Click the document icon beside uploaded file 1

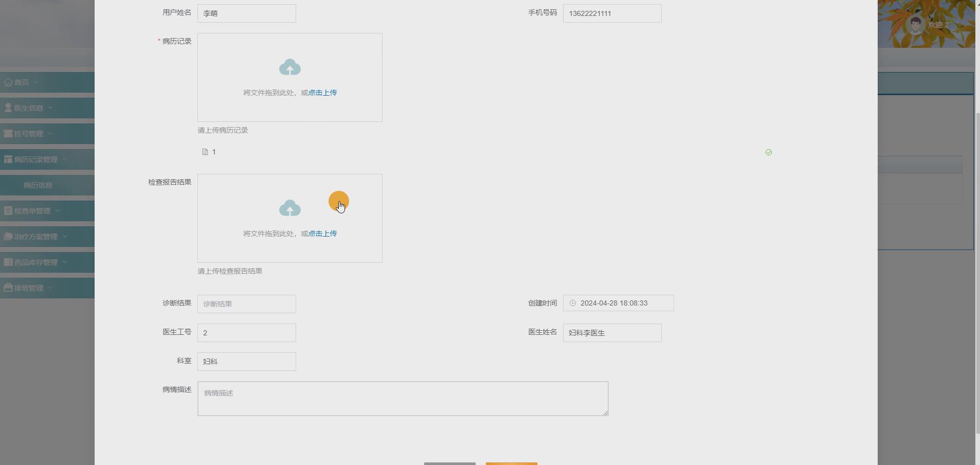click(205, 152)
